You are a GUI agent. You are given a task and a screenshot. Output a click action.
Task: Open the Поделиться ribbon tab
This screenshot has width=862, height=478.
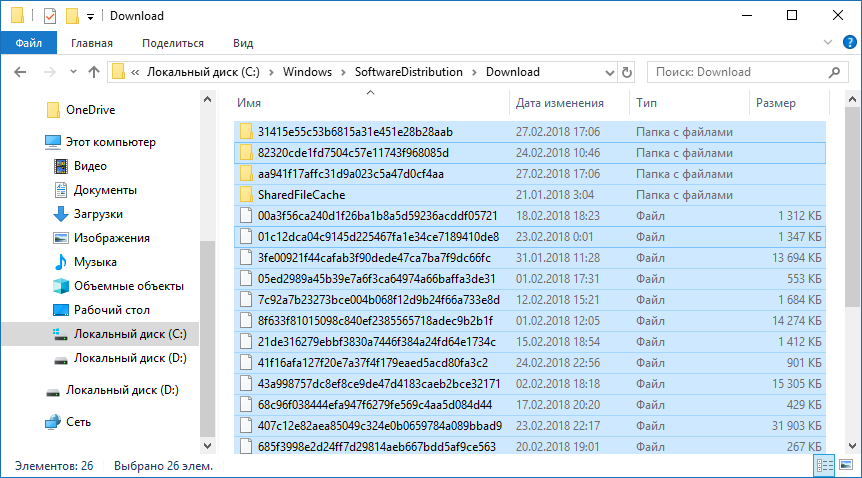click(173, 43)
